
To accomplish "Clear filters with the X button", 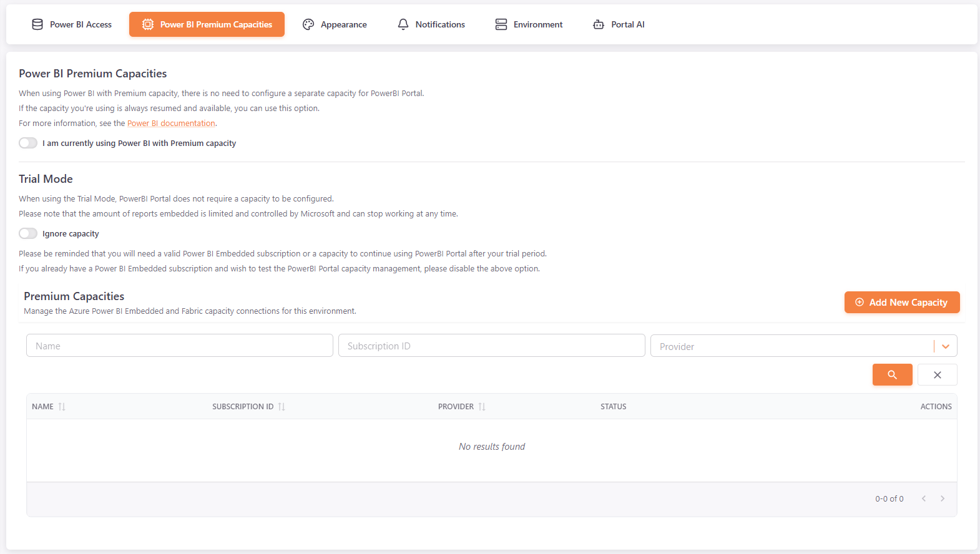I will (937, 374).
